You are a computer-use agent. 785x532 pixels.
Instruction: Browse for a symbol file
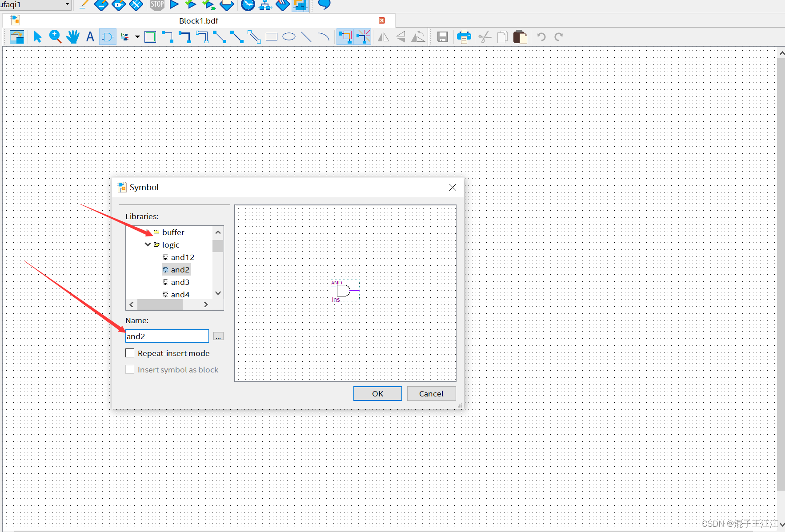(x=218, y=336)
